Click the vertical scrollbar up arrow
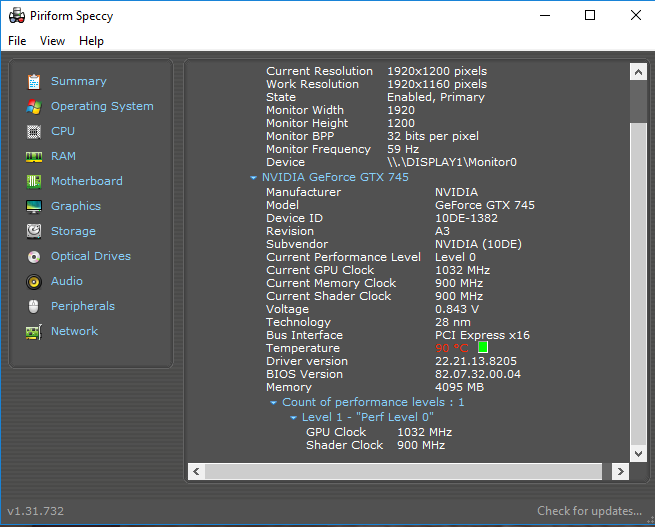 tap(638, 72)
